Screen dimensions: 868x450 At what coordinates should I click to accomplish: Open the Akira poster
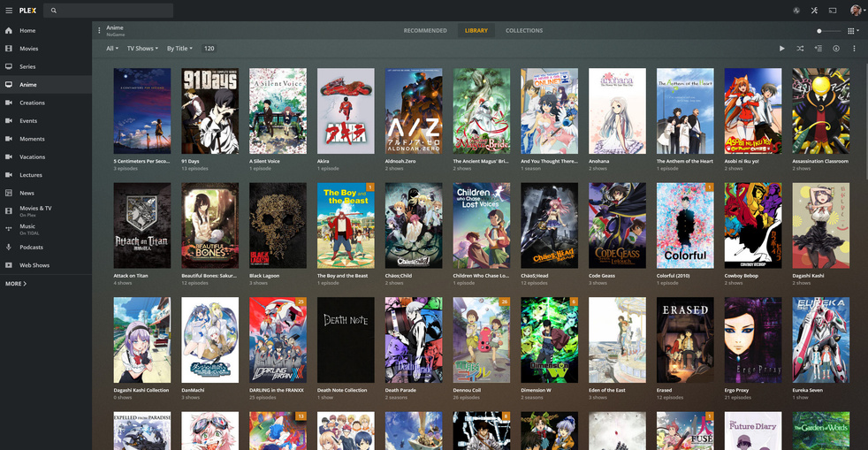(346, 111)
